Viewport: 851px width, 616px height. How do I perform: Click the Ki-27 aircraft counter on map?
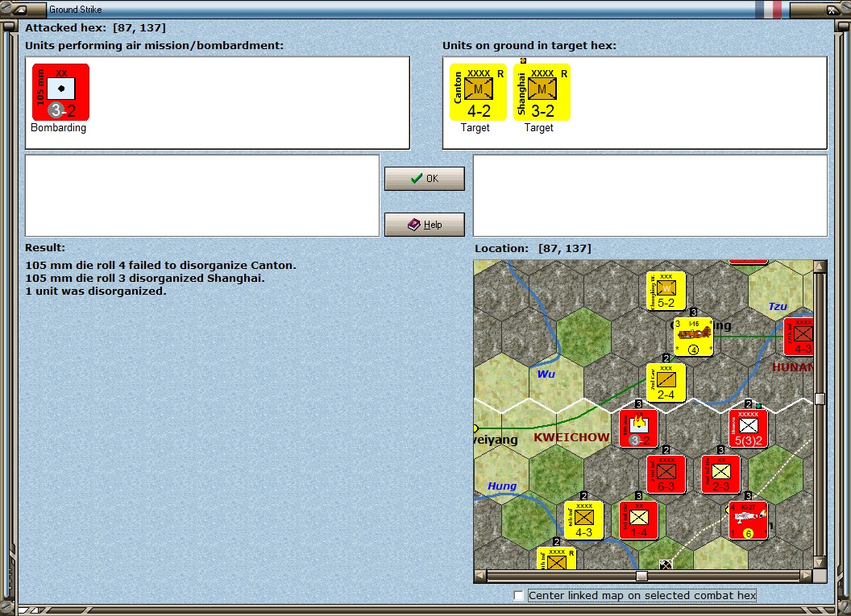749,520
